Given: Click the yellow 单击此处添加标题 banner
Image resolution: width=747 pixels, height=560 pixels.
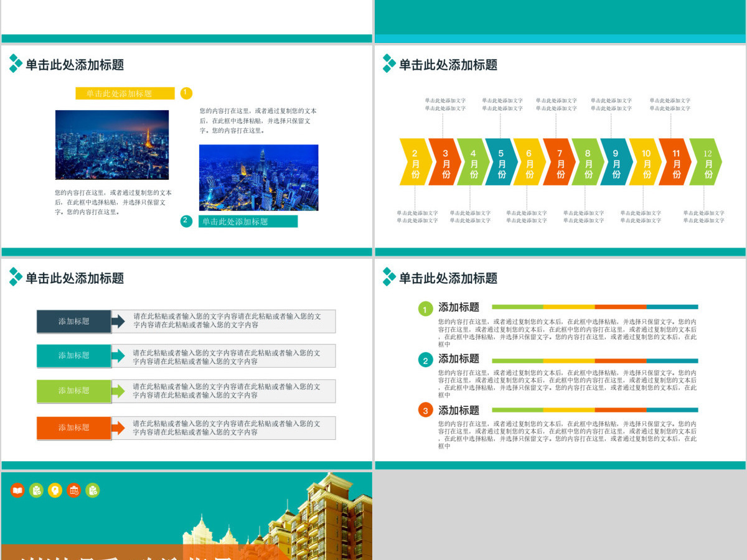Looking at the screenshot, I should pos(125,93).
